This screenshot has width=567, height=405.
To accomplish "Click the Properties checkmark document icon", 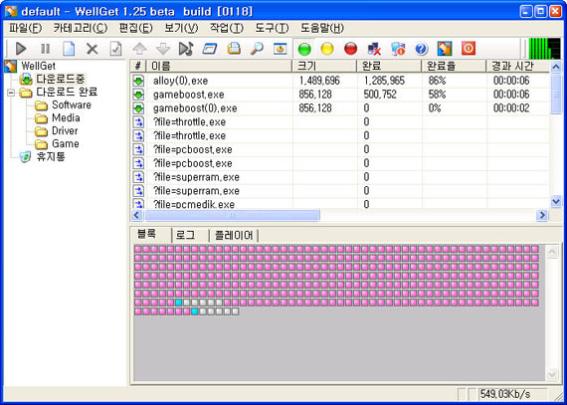I will pos(116,49).
